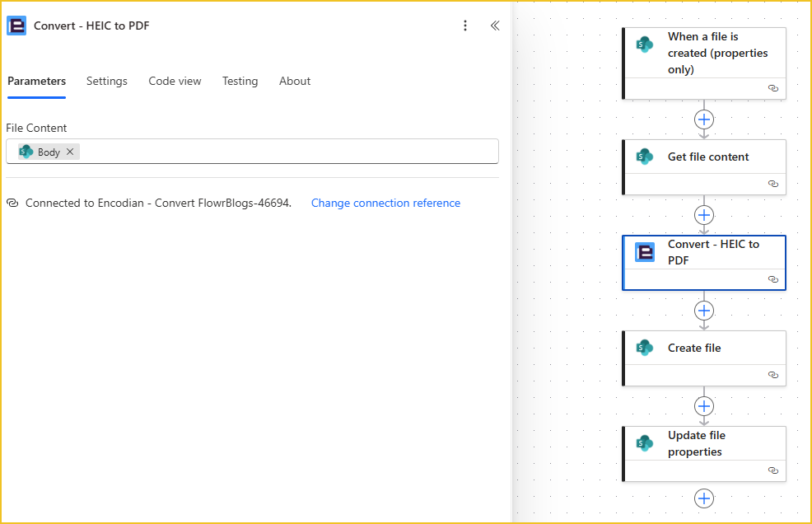Add new step after Update file properties
The image size is (812, 524).
704,498
